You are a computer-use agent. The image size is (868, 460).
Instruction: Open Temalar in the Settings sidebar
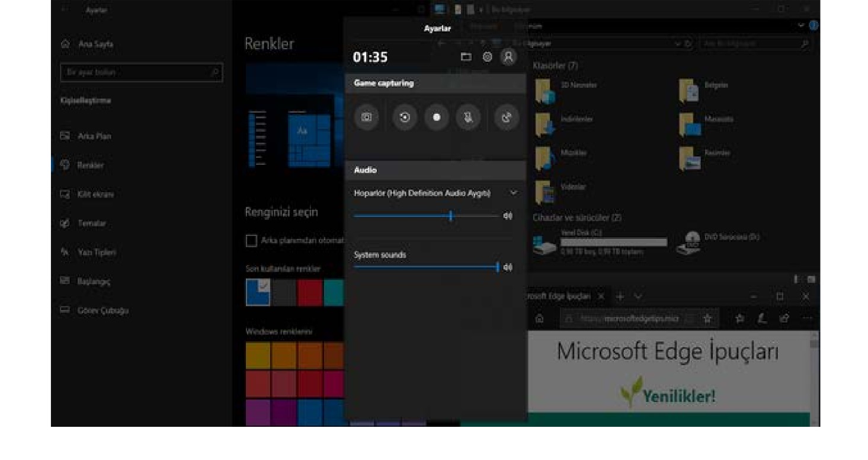pyautogui.click(x=83, y=223)
